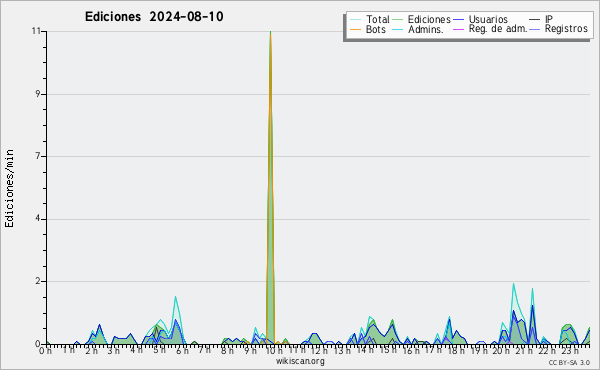600x370 pixels.
Task: Click the x-axis label '21 h'
Action: (524, 350)
